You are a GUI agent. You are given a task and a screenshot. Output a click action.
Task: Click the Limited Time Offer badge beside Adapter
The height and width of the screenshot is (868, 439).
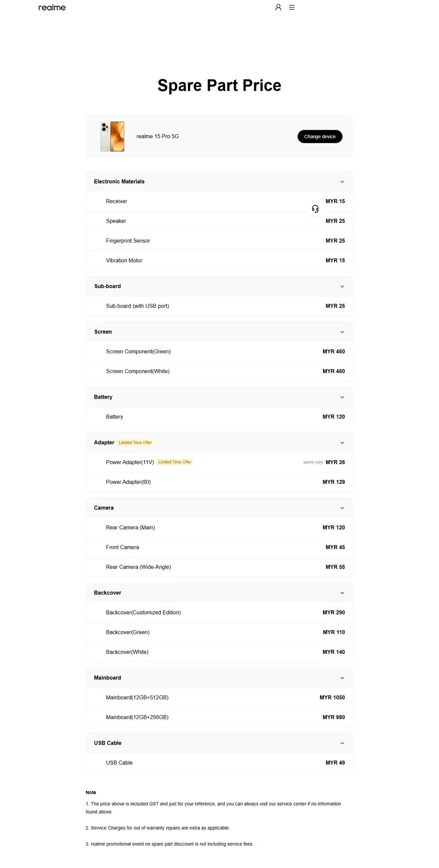(x=135, y=443)
